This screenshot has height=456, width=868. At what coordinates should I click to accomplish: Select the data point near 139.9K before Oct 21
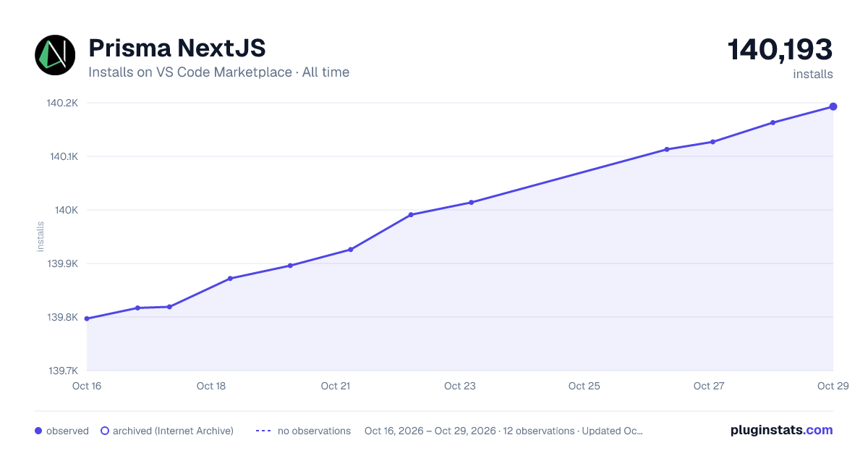[x=290, y=266]
